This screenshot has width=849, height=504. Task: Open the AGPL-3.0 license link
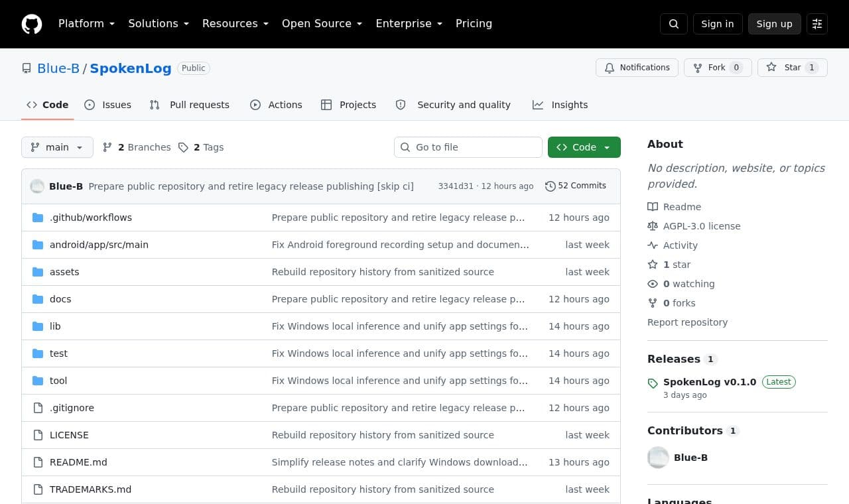point(694,226)
